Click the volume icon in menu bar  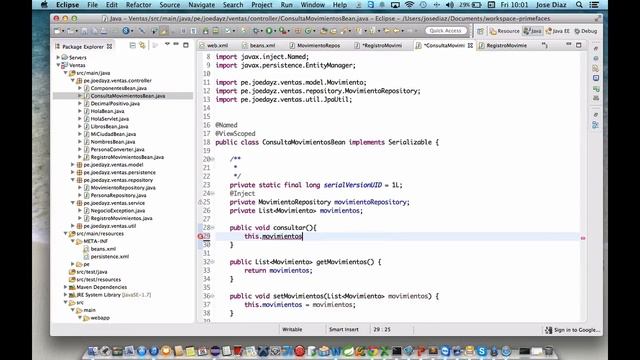[450, 5]
